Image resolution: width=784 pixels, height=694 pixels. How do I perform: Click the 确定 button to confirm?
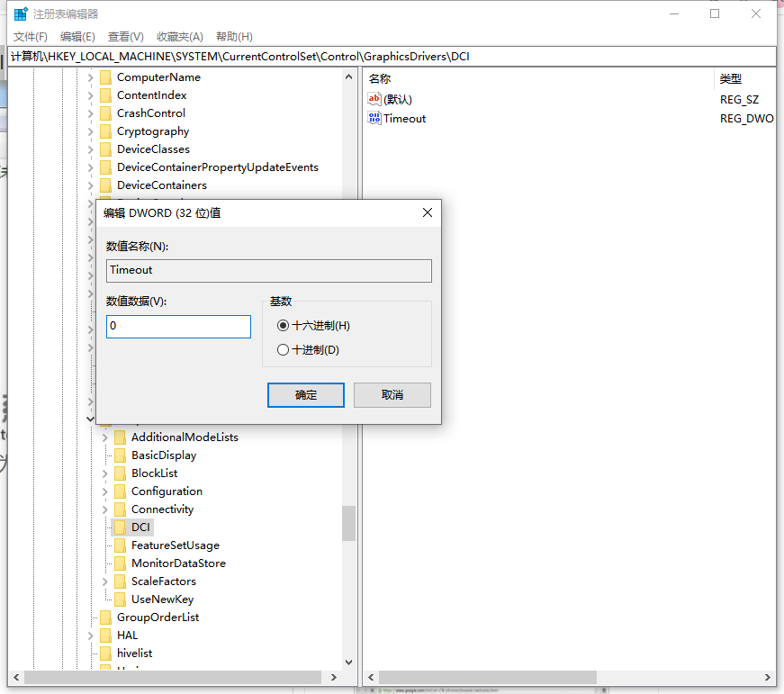(x=306, y=394)
